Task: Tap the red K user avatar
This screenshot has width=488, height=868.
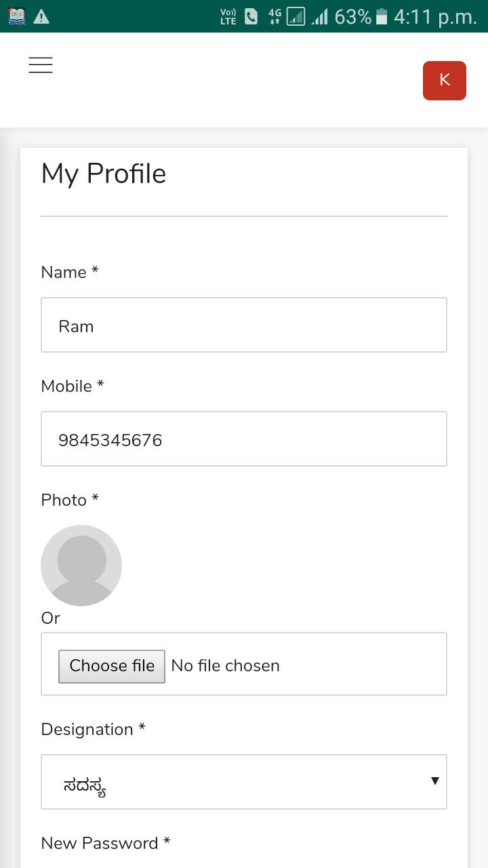Action: (x=445, y=81)
